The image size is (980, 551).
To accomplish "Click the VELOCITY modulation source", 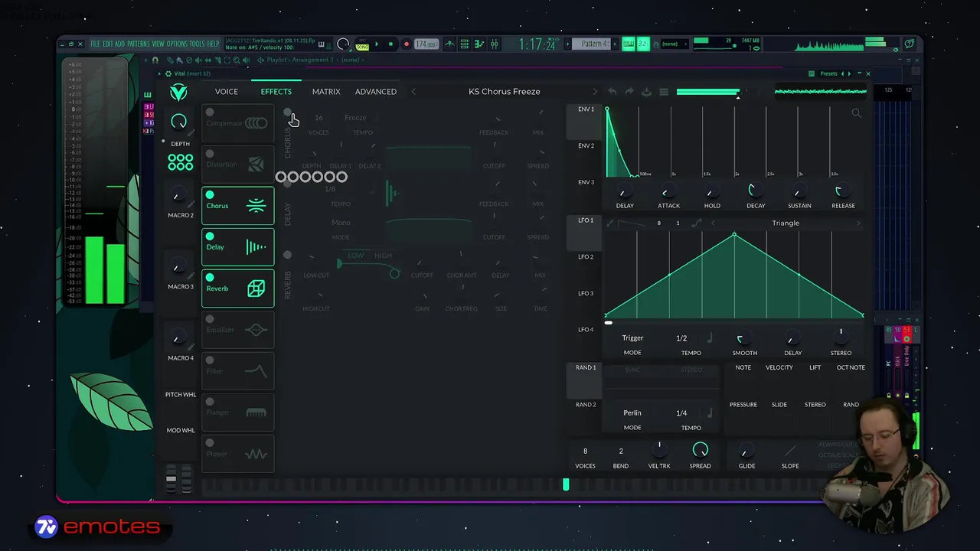I will click(779, 367).
